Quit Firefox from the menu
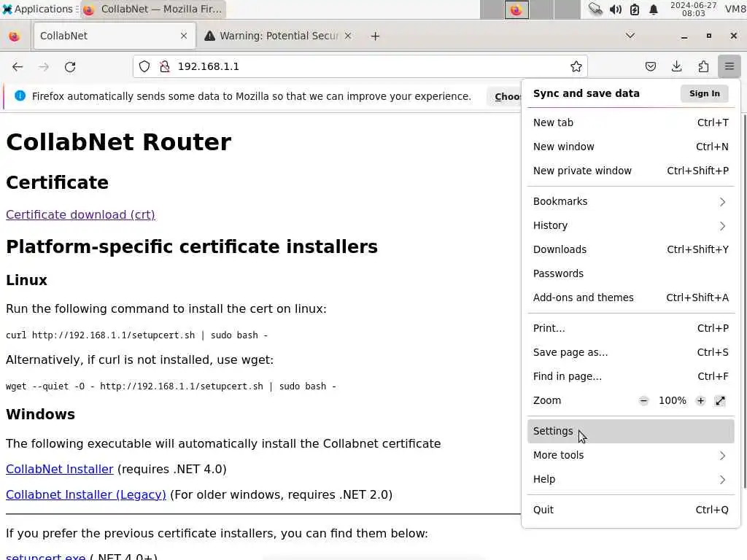 pos(630,510)
